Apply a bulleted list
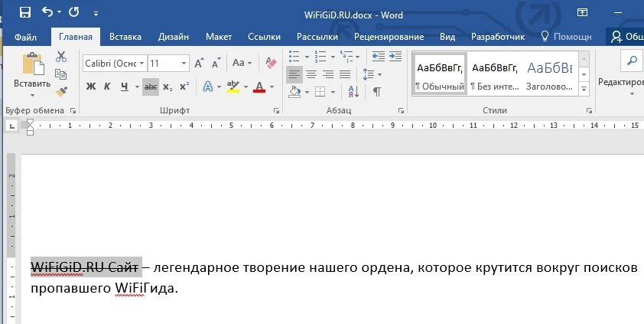Screen dimensions: 644x324 294,57
